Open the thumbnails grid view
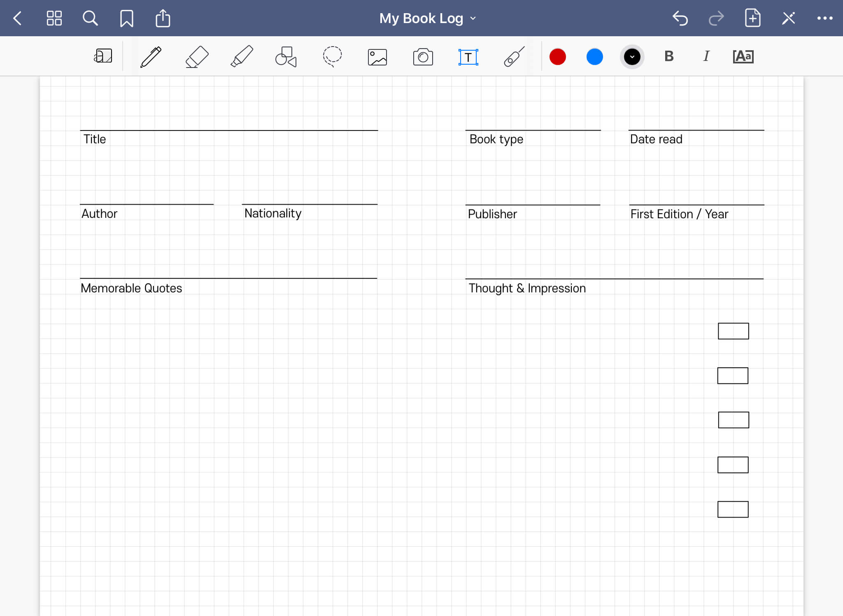This screenshot has width=843, height=616. [x=54, y=18]
